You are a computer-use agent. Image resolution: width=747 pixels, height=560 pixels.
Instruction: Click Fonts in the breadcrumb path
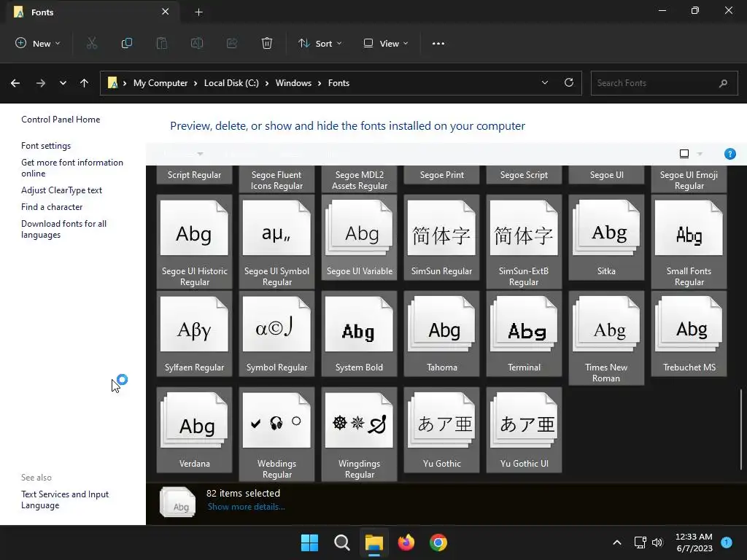click(x=338, y=83)
